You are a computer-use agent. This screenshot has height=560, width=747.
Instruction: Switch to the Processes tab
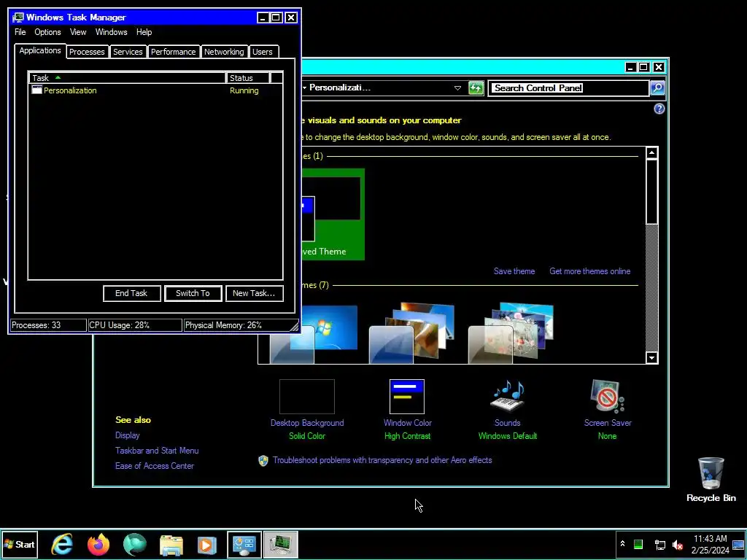point(87,52)
